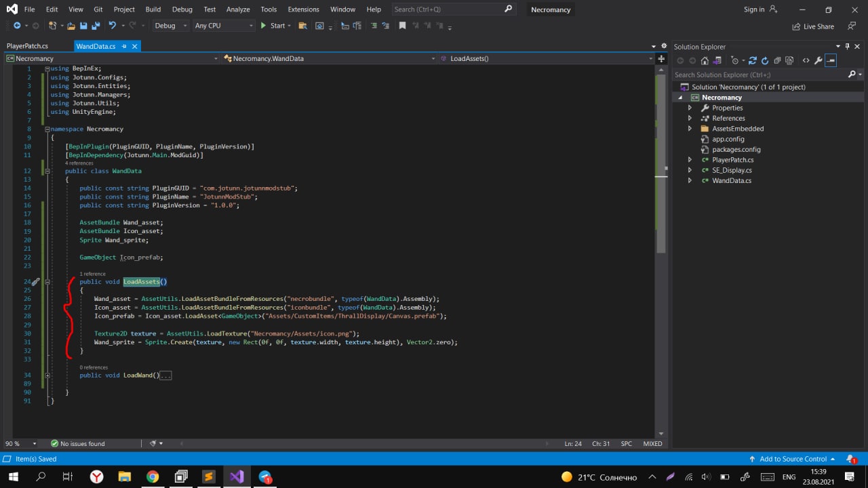This screenshot has height=488, width=868.
Task: Open the Analyze menu
Action: pyautogui.click(x=238, y=9)
